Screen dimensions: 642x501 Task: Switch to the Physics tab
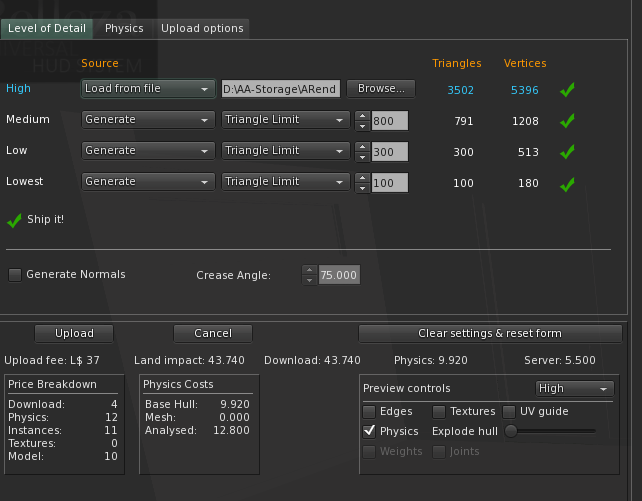[124, 28]
